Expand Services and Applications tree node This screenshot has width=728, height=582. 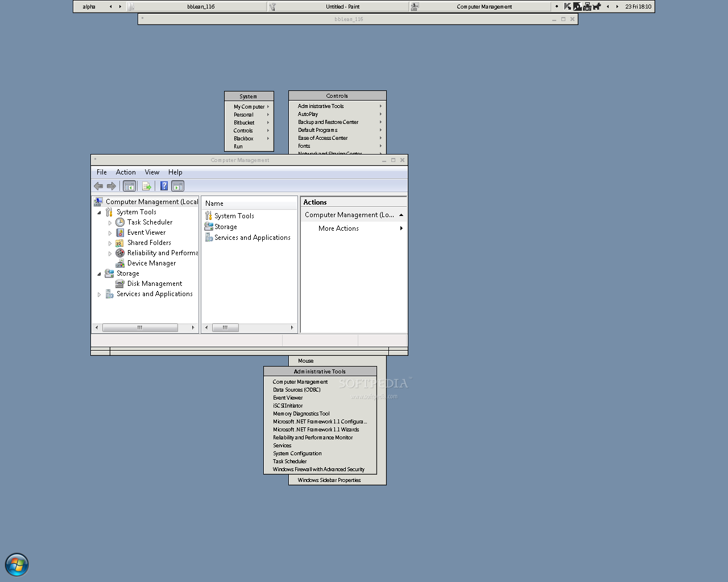click(100, 294)
